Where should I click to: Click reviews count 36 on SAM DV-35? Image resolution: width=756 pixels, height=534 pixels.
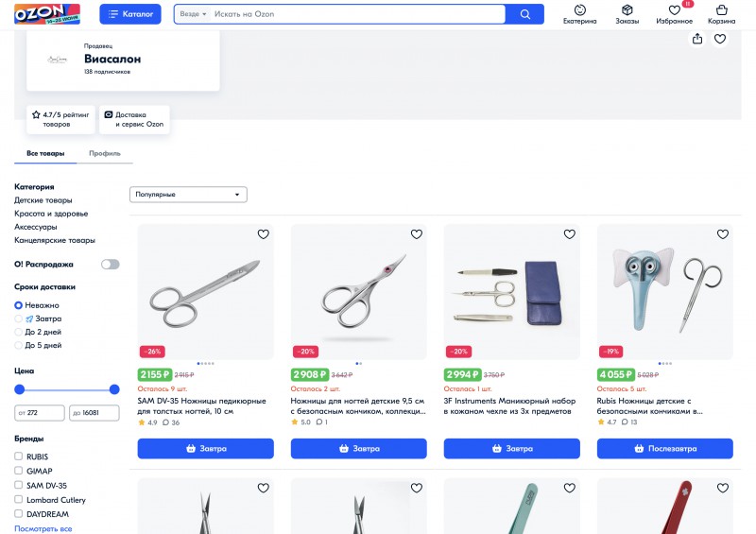pos(171,422)
